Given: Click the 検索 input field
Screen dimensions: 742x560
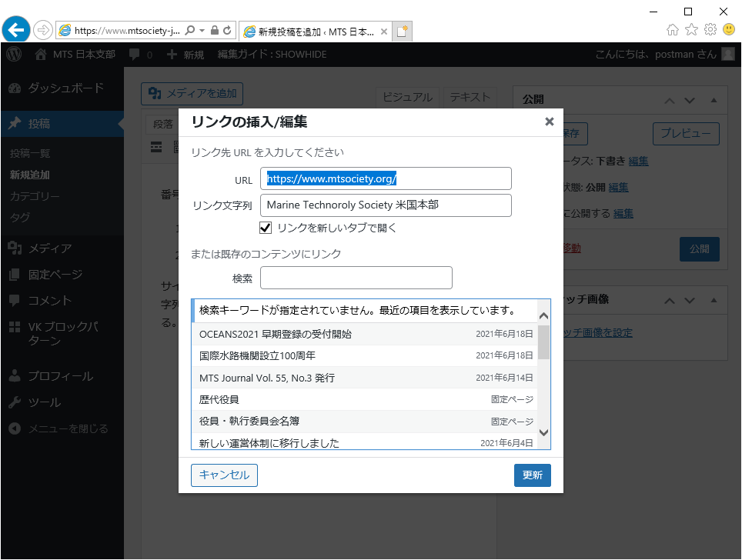Looking at the screenshot, I should tap(356, 278).
